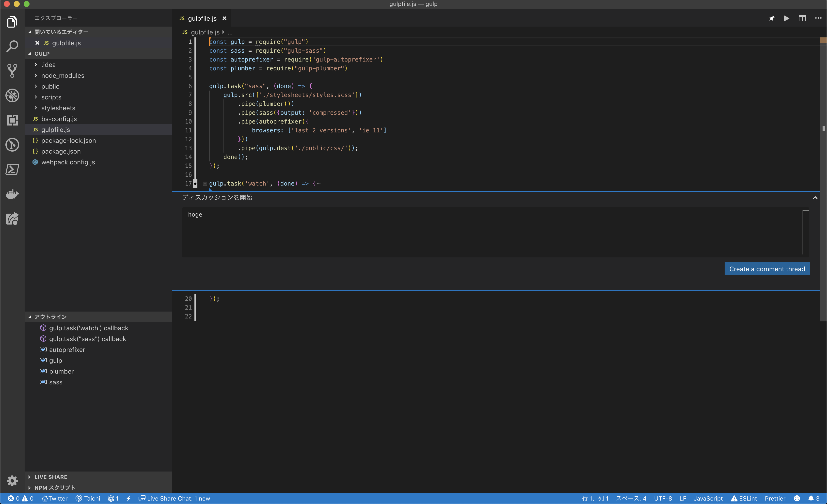Open the Extensions view
827x504 pixels.
click(12, 120)
